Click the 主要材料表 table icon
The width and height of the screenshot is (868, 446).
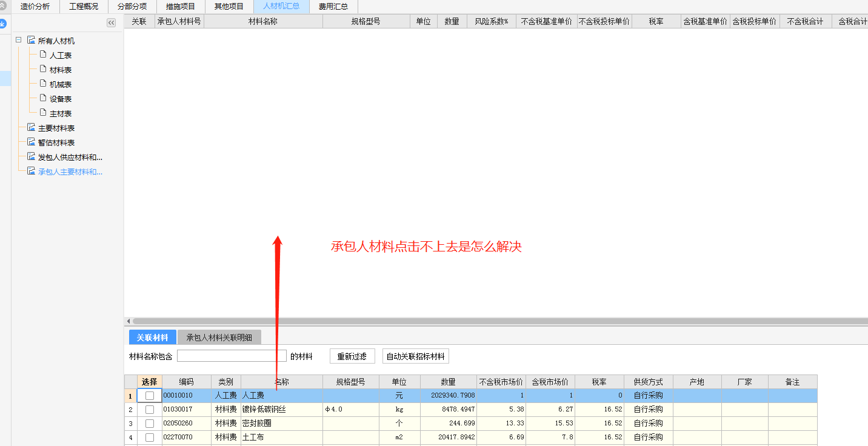tap(31, 128)
